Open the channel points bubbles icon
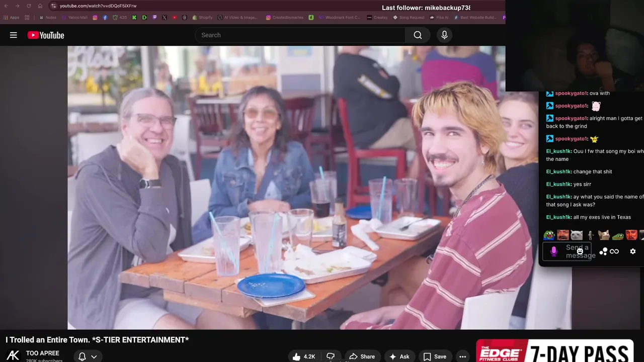This screenshot has width=644, height=362. pos(603,251)
